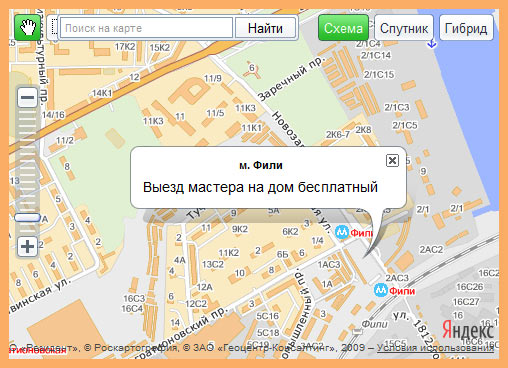
Task: Close the м. Фили balloon popup
Action: [392, 160]
